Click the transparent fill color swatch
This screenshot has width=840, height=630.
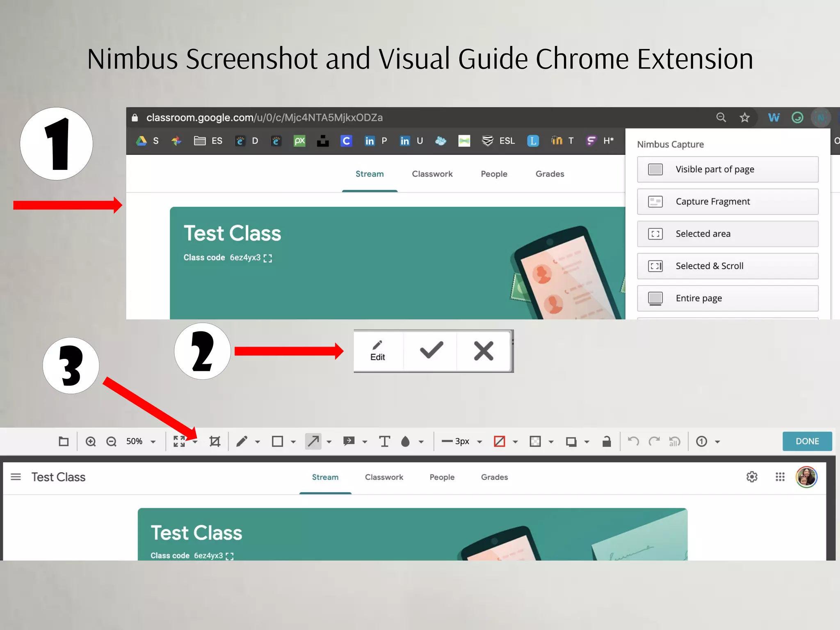pyautogui.click(x=535, y=441)
